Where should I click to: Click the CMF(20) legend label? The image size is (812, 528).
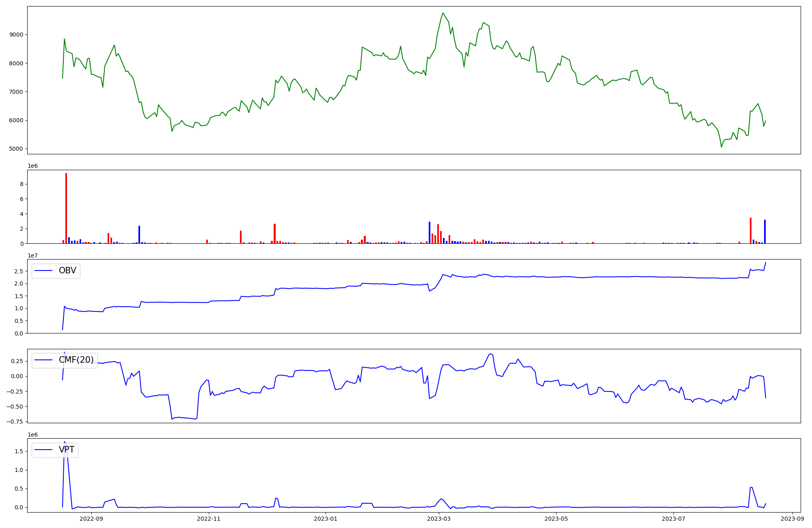coord(76,360)
